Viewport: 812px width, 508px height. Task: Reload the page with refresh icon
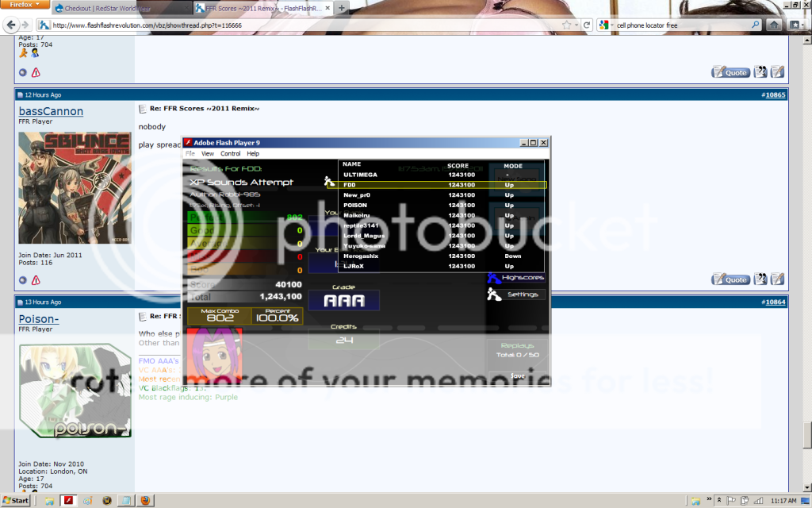click(588, 25)
